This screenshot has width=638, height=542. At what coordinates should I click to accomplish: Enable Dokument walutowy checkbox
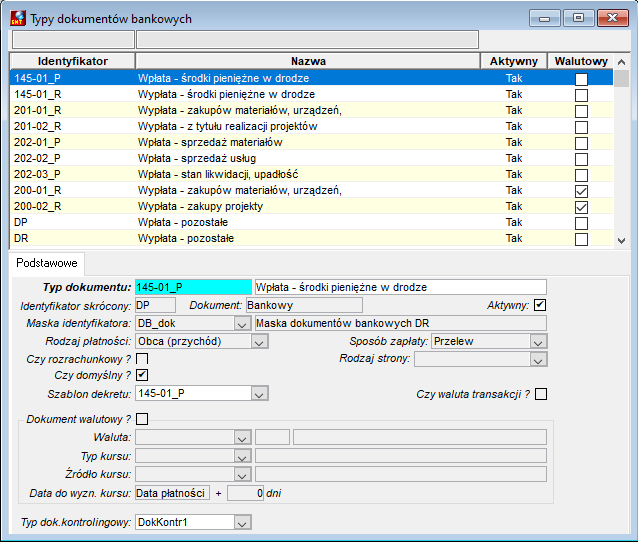142,419
